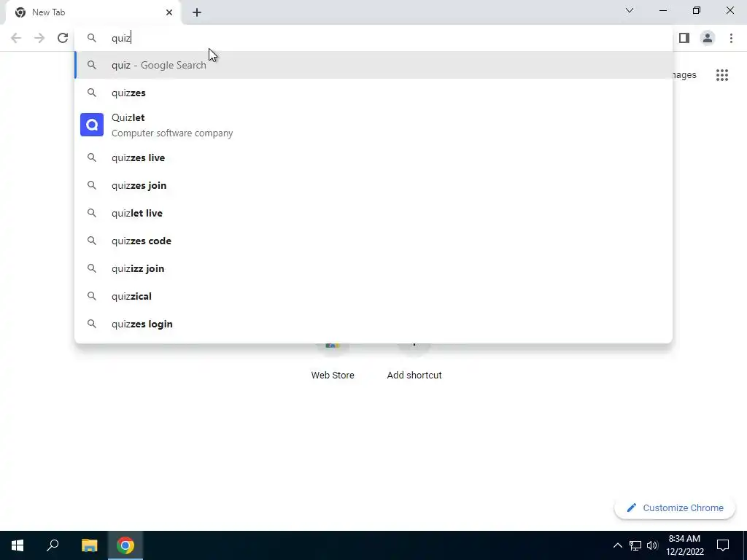Open File Explorer from taskbar
747x560 pixels.
pyautogui.click(x=89, y=545)
